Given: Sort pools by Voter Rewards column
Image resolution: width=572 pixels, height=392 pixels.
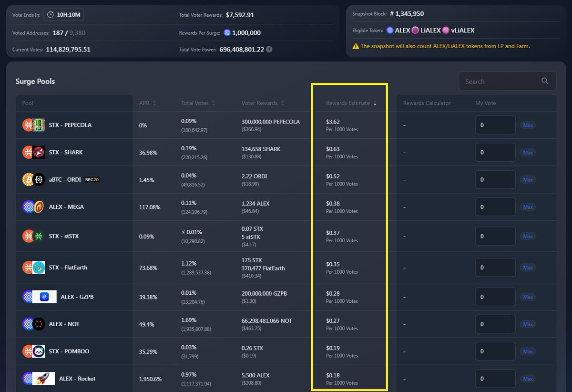Looking at the screenshot, I should 263,103.
